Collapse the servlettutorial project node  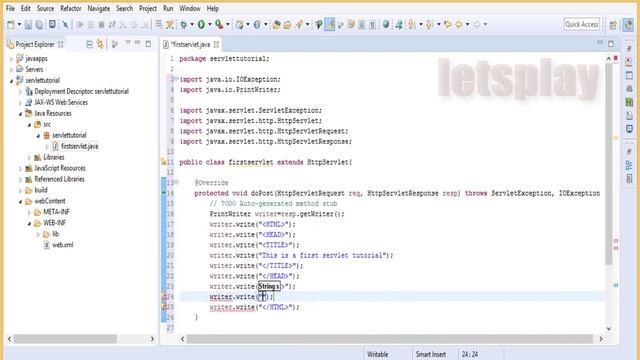click(11, 81)
